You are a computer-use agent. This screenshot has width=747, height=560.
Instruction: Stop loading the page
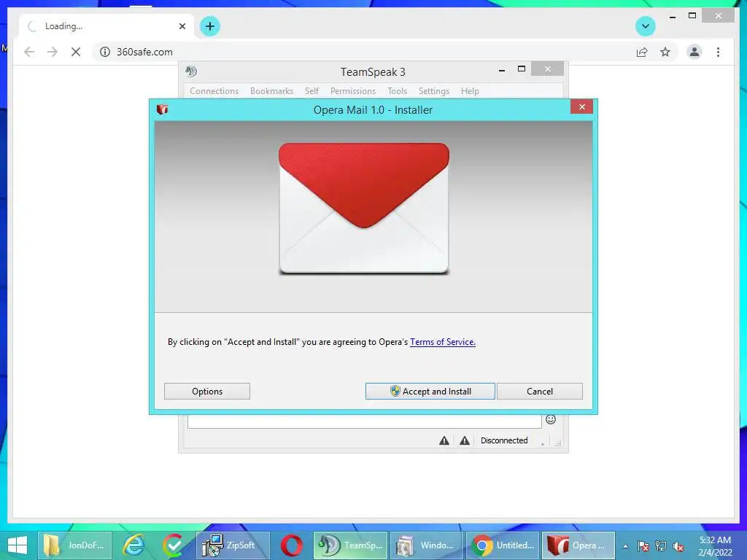pos(76,52)
